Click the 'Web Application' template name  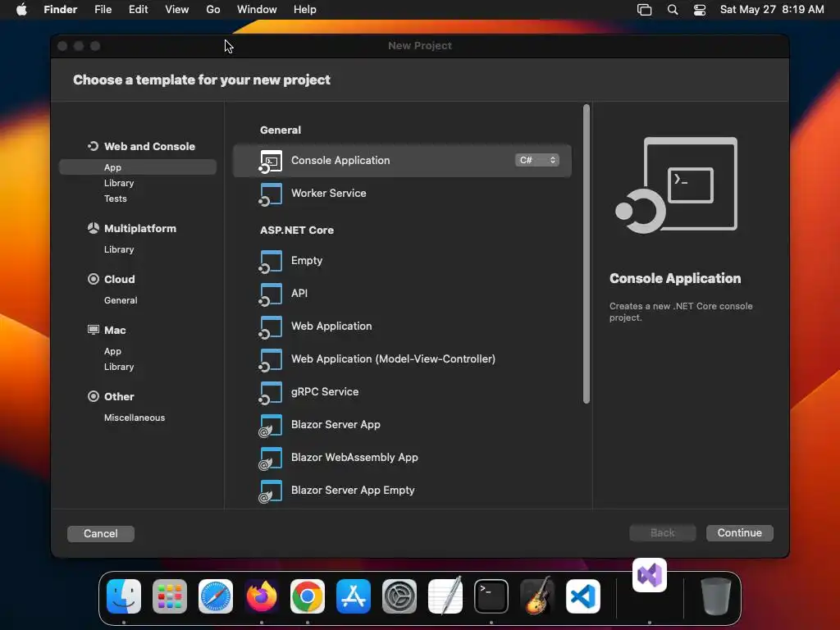pos(331,326)
